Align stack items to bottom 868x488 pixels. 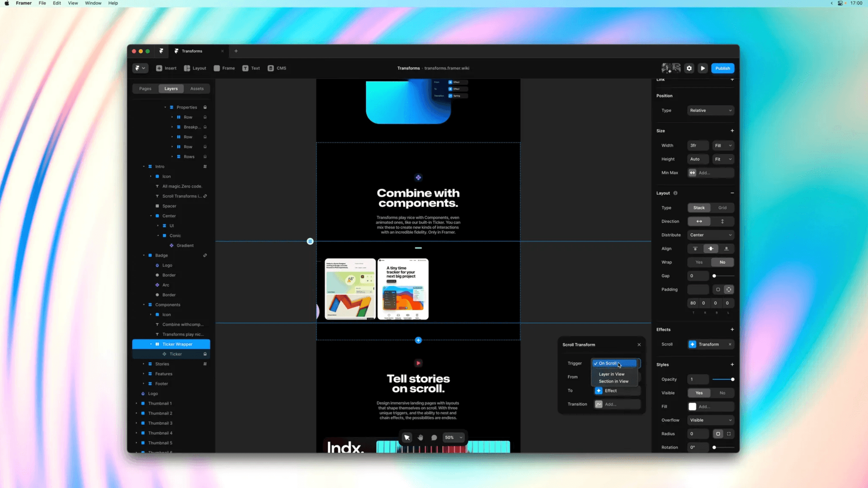pos(726,249)
